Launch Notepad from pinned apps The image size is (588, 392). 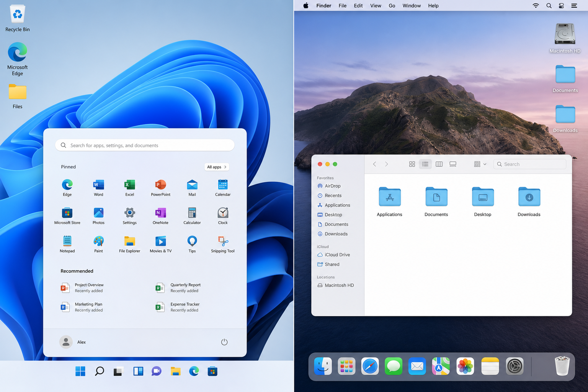pyautogui.click(x=67, y=244)
